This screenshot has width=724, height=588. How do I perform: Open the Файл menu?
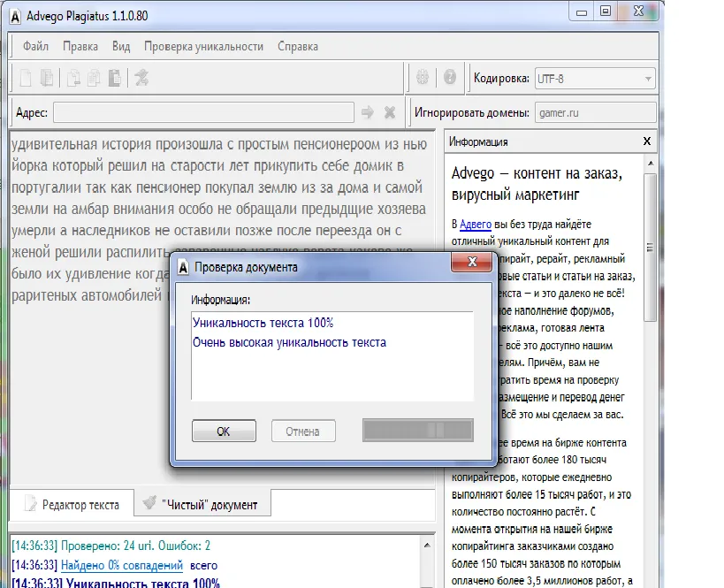click(35, 46)
